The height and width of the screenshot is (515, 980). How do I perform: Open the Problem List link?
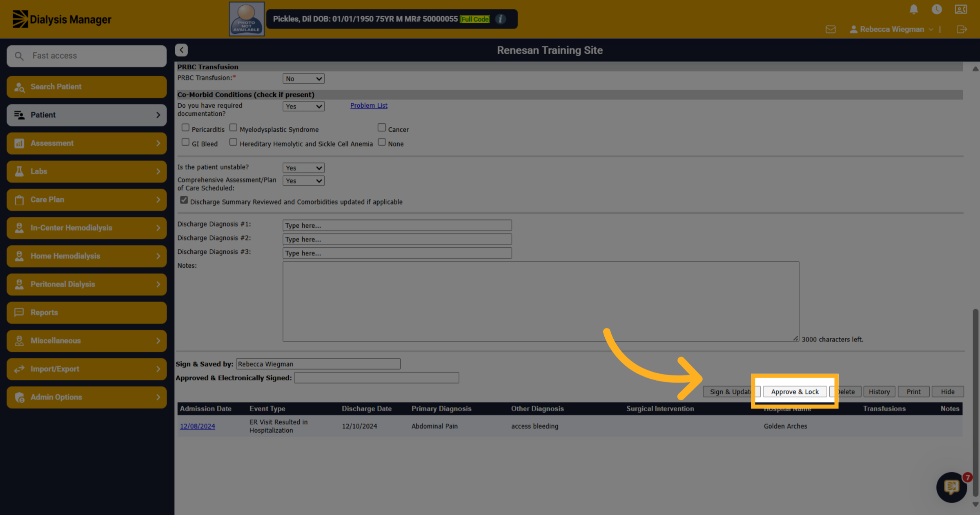pyautogui.click(x=369, y=105)
